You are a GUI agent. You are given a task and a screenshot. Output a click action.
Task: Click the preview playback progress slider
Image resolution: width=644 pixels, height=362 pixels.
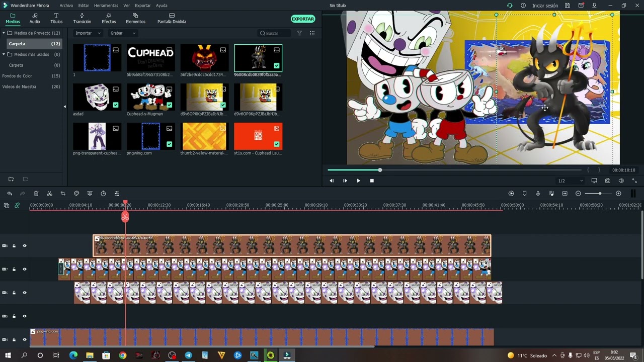456,170
